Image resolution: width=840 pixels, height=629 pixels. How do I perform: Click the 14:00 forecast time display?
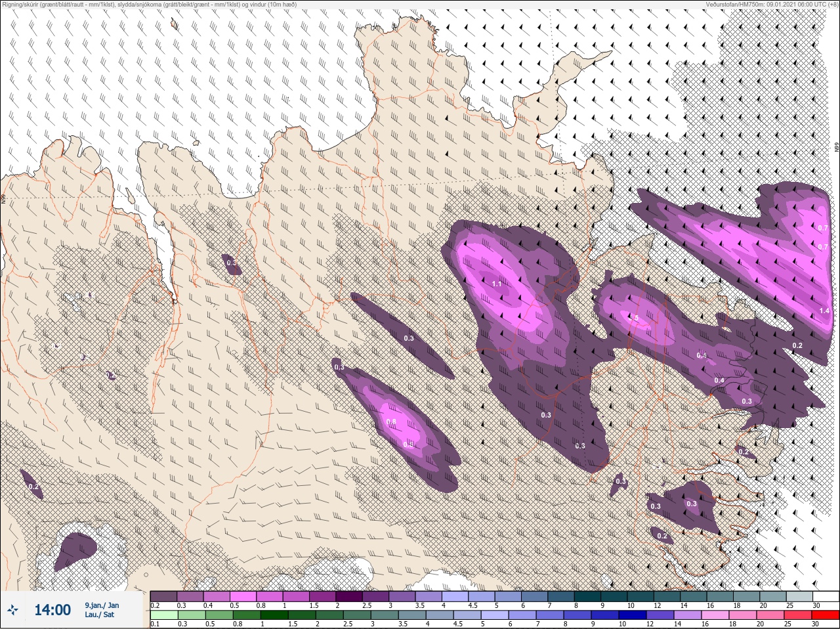tap(52, 610)
